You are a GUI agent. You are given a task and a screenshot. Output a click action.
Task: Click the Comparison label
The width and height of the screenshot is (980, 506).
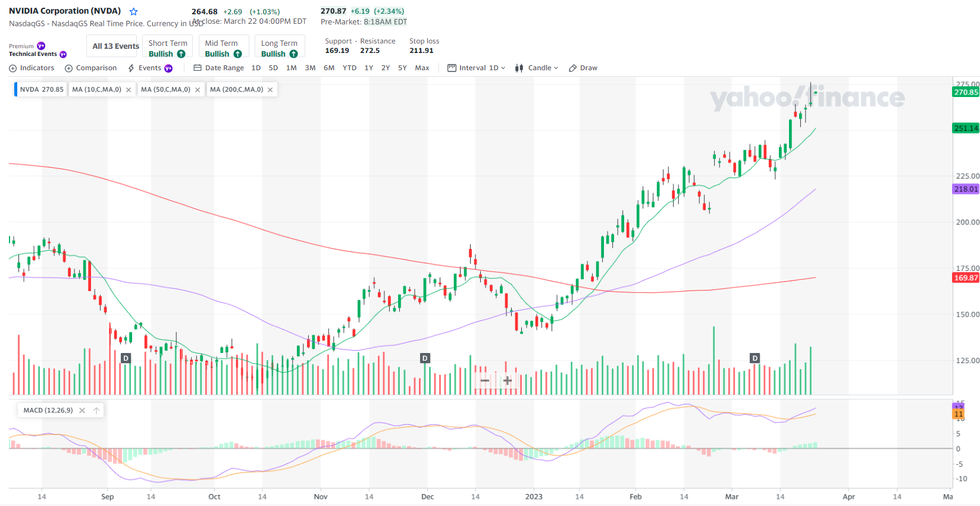pos(96,68)
